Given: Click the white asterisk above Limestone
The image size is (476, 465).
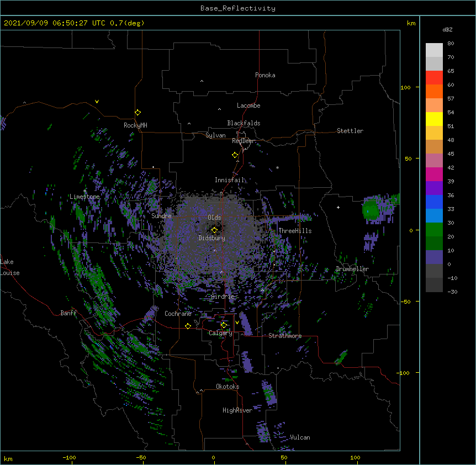Looking at the screenshot, I should pos(85,191).
